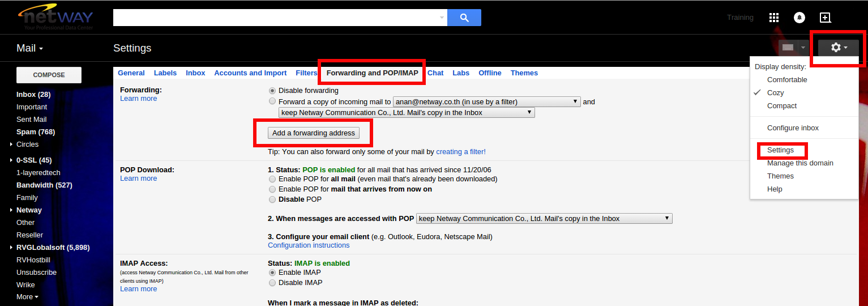Click the blue search magnifier button
Image resolution: width=868 pixels, height=306 pixels.
tap(464, 18)
